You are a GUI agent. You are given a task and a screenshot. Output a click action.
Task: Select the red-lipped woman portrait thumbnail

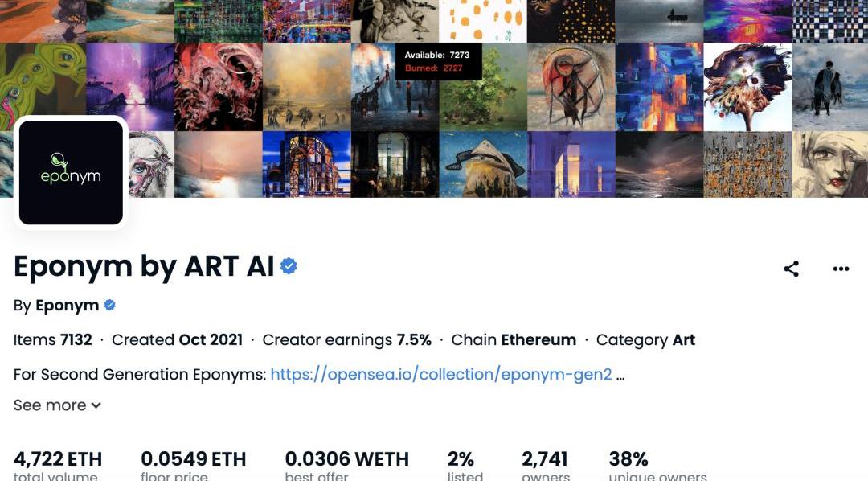tap(829, 165)
